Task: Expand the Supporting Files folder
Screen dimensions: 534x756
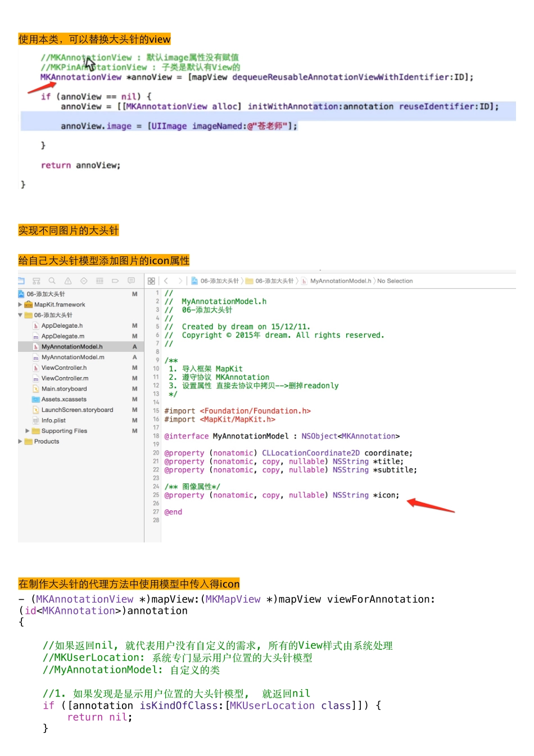Action: (28, 431)
